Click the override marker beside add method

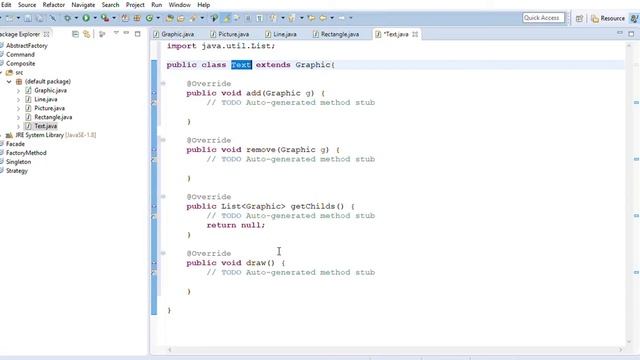[154, 93]
